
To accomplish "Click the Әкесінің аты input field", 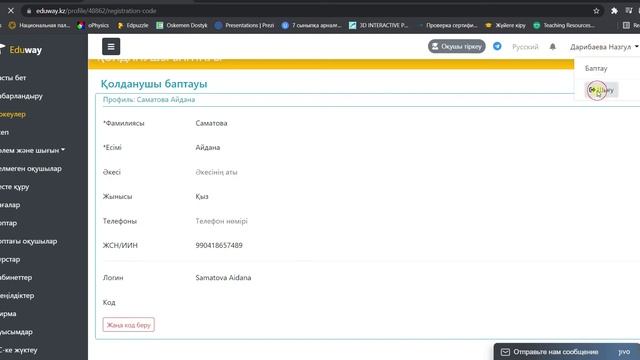I will (216, 172).
